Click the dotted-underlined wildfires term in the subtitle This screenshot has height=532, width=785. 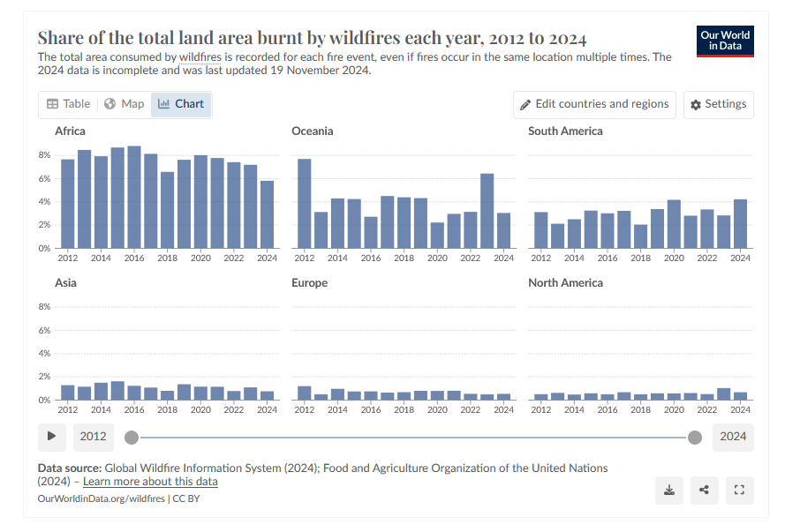click(x=200, y=57)
